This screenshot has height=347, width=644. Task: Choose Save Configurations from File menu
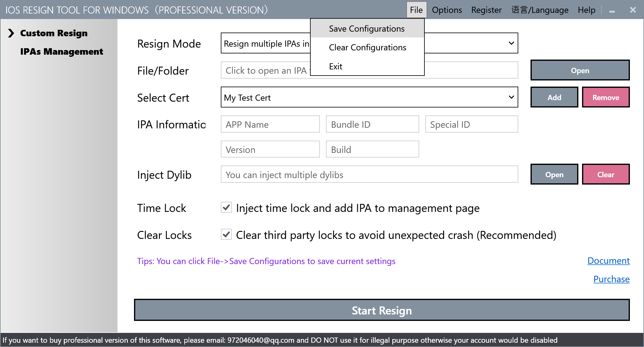pos(367,29)
